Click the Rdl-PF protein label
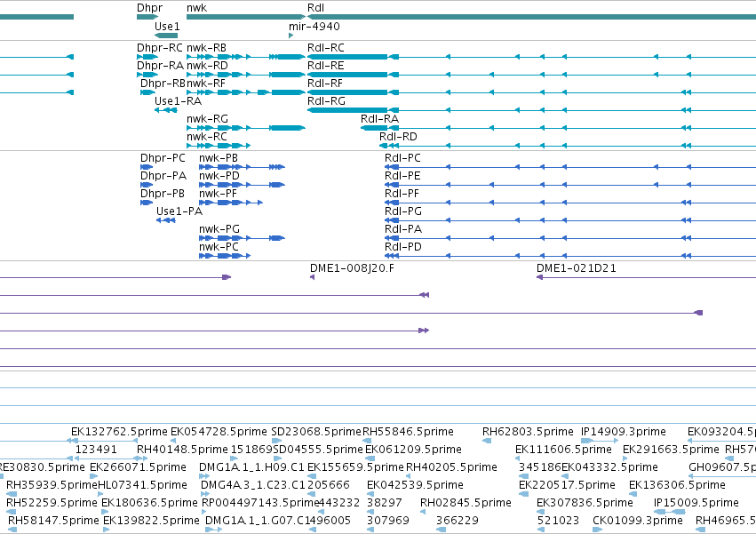The height and width of the screenshot is (534, 756). (402, 194)
